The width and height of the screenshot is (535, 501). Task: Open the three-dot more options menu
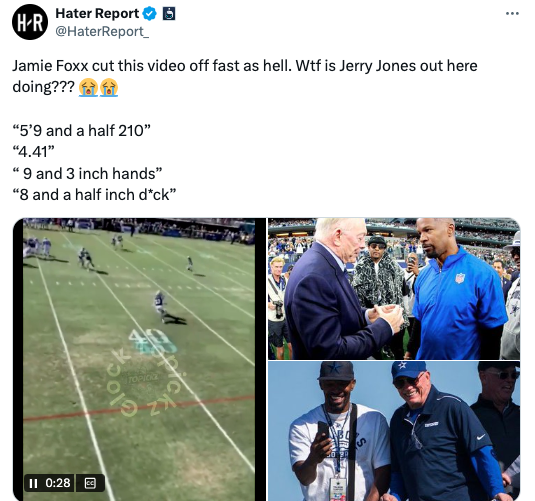pyautogui.click(x=512, y=14)
